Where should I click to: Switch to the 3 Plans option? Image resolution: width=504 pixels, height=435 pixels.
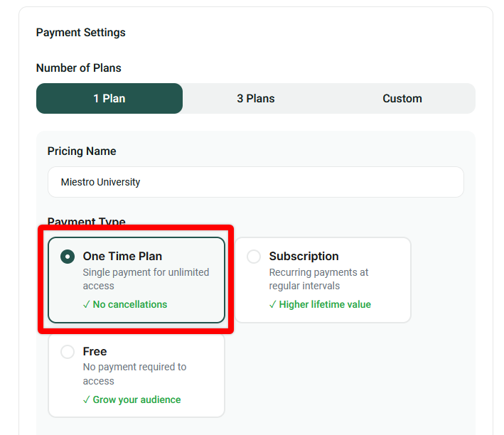point(256,98)
